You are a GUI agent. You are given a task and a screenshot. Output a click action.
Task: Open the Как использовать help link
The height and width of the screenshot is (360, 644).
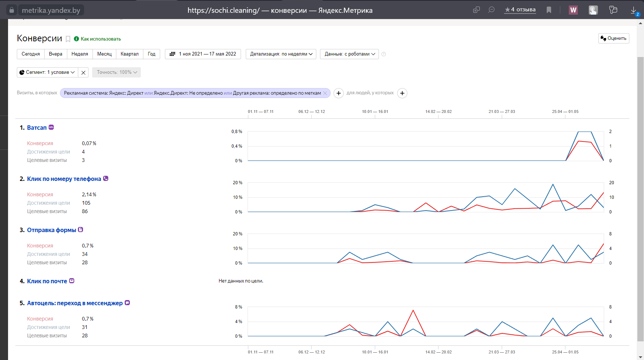(101, 39)
